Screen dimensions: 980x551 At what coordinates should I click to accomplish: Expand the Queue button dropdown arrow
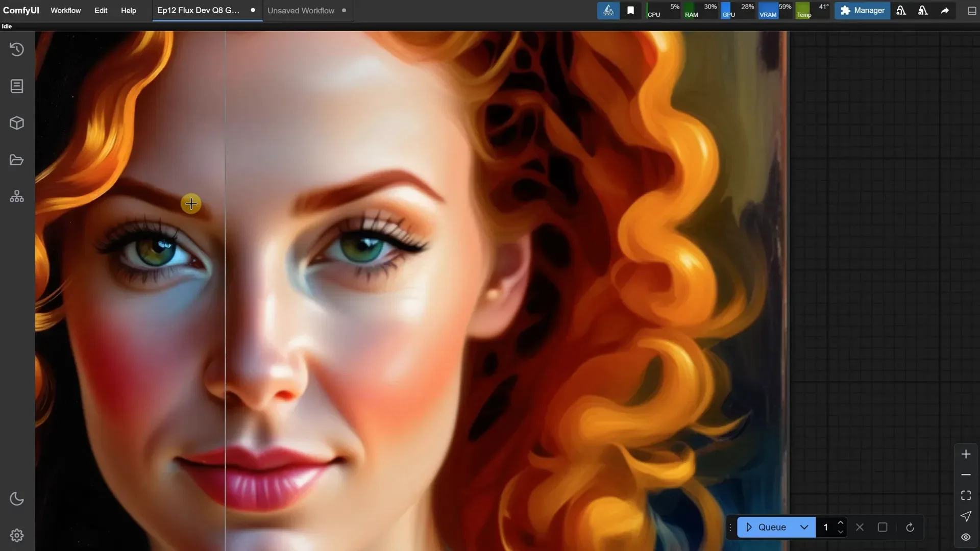804,527
